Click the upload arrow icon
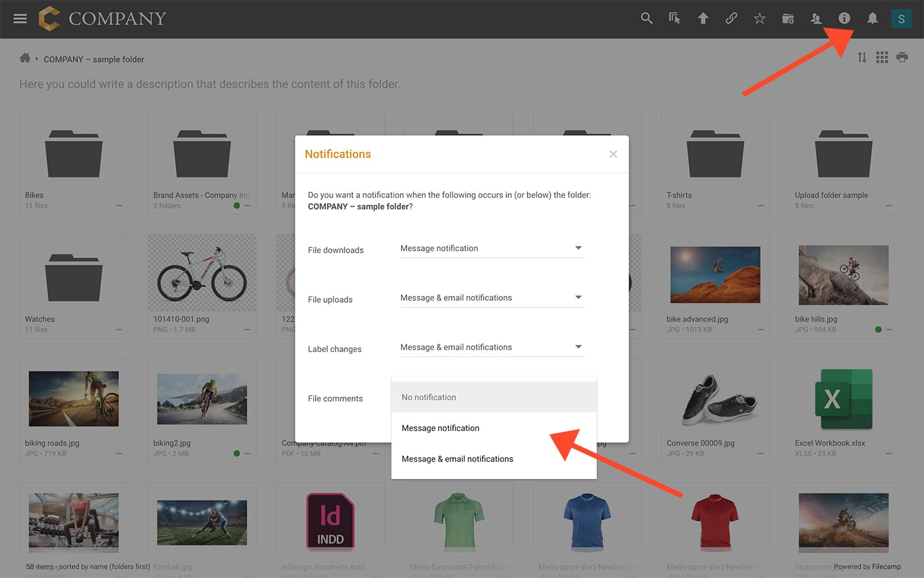Viewport: 924px width, 578px height. coord(703,19)
